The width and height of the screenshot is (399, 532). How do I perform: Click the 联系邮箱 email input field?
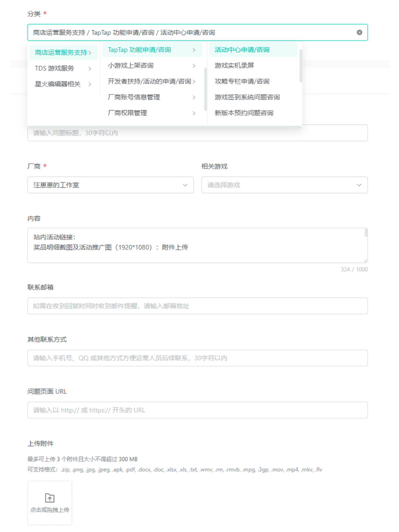(197, 306)
